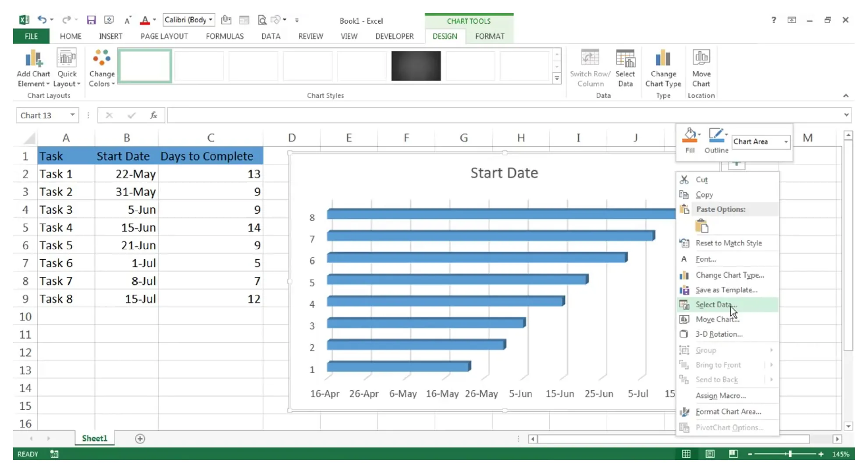This screenshot has width=868, height=473.
Task: Select the FORMAT ribbon tab
Action: [x=490, y=36]
